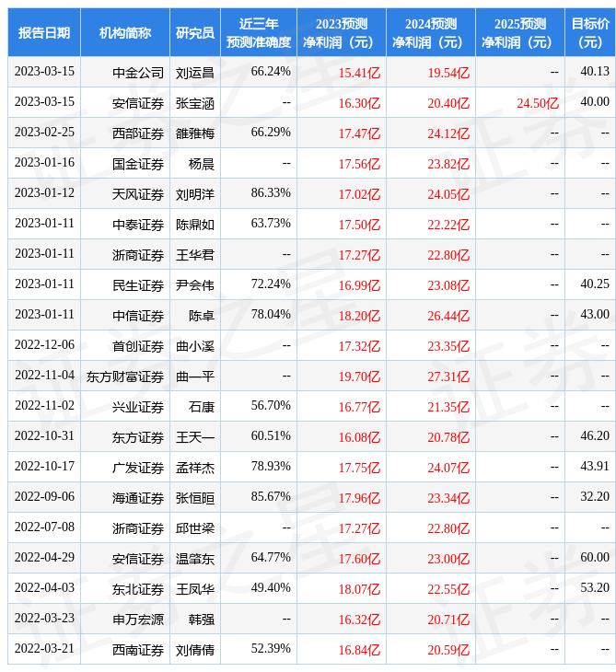
Task: Click the 目标价 column header
Action: coord(589,33)
